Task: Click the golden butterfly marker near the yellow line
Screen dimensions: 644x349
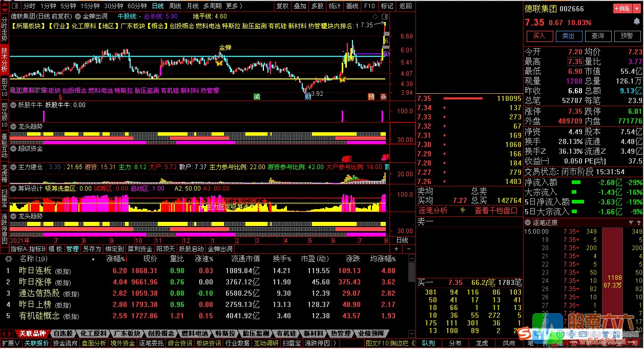Action: pyautogui.click(x=342, y=79)
